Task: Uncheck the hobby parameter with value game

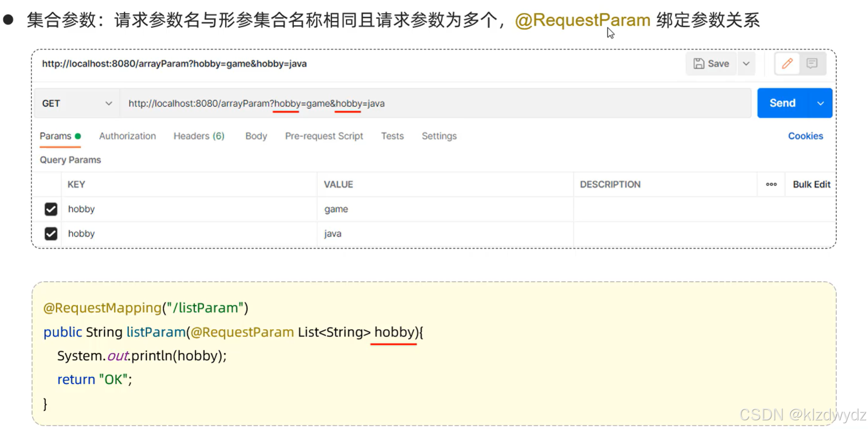Action: (50, 209)
